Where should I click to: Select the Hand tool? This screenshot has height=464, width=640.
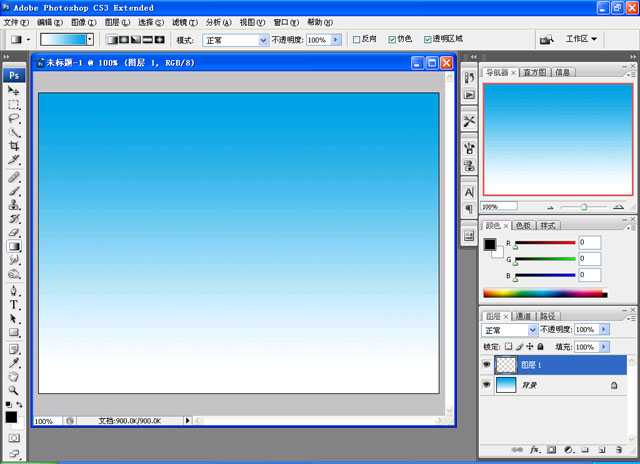coord(13,377)
